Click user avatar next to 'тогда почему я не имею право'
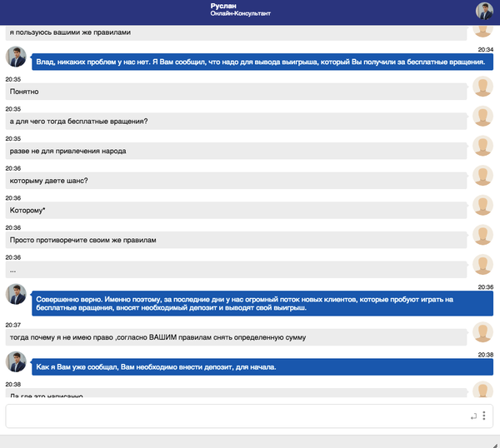Image resolution: width=500 pixels, height=448 pixels. tap(482, 331)
